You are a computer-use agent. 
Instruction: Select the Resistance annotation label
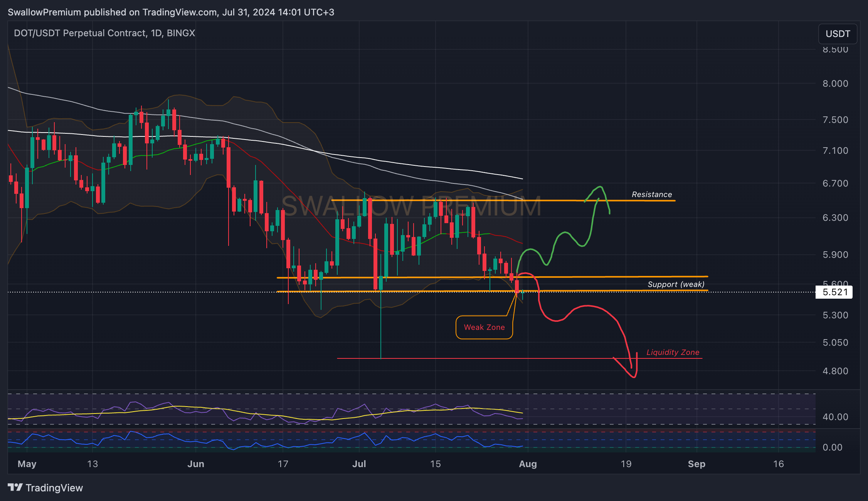click(652, 194)
